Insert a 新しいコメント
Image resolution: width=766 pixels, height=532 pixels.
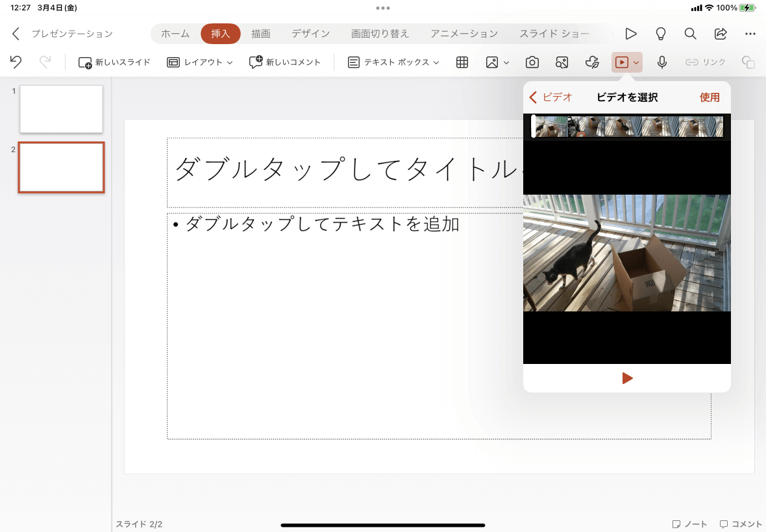pos(285,62)
